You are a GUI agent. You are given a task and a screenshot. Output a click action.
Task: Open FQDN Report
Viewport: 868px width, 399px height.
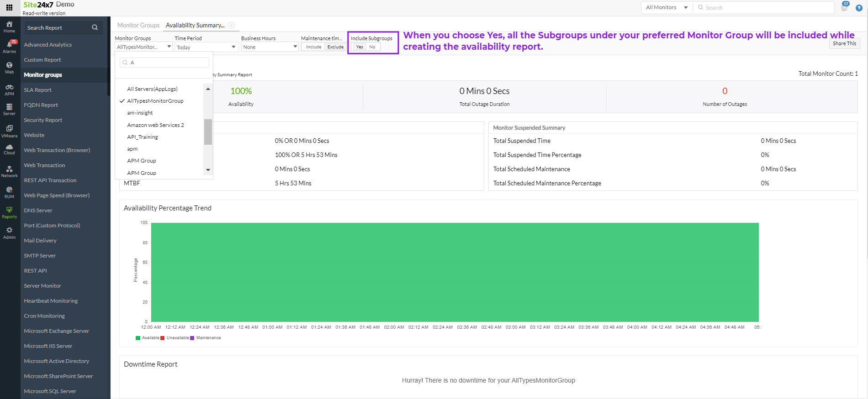41,105
